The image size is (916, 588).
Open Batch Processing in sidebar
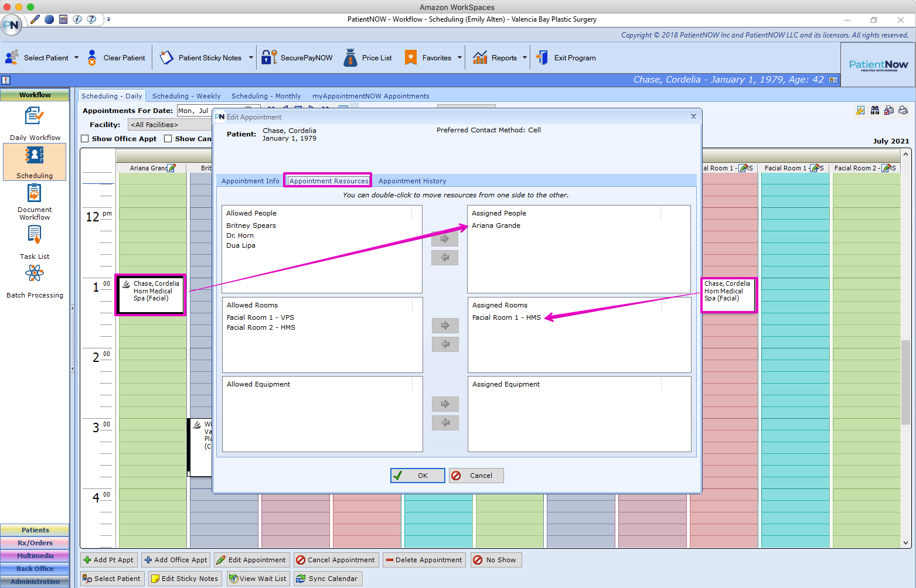35,281
